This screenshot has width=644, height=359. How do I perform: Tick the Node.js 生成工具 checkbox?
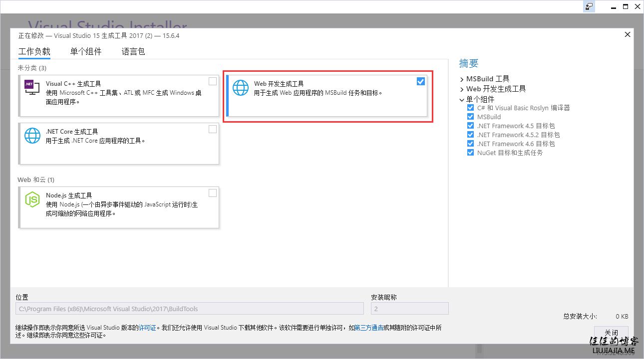point(213,193)
